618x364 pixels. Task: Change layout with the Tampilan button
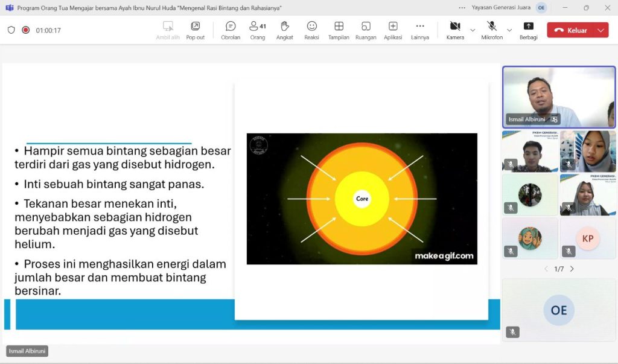point(339,30)
